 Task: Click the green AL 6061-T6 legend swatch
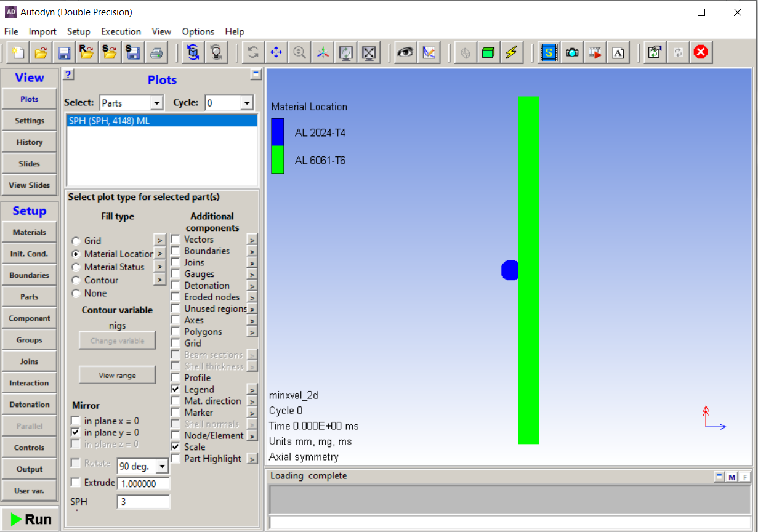(x=278, y=159)
